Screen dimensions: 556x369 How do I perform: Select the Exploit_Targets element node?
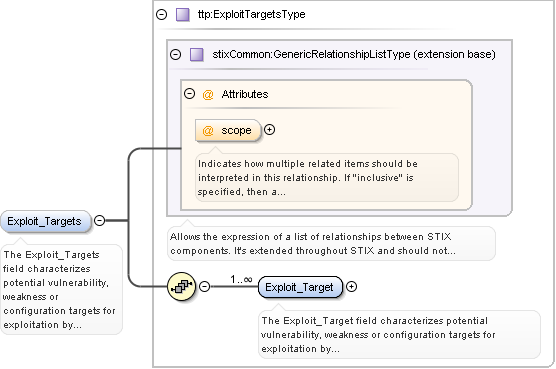(46, 222)
